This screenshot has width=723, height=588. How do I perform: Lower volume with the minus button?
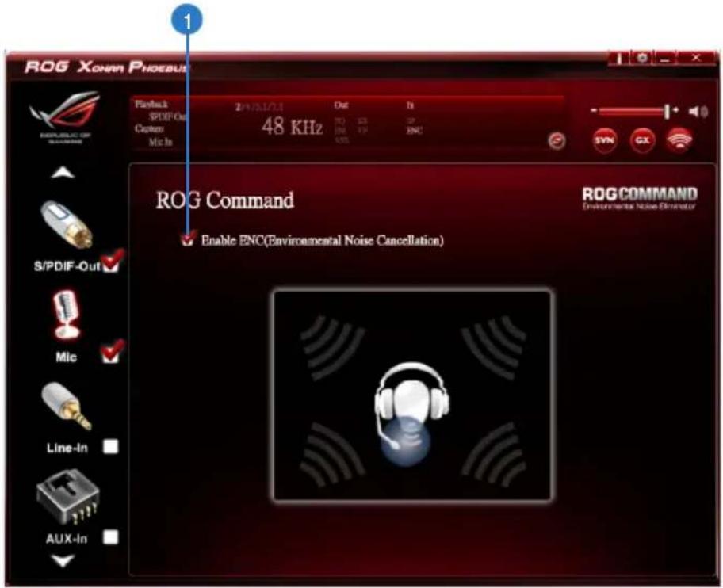click(594, 111)
